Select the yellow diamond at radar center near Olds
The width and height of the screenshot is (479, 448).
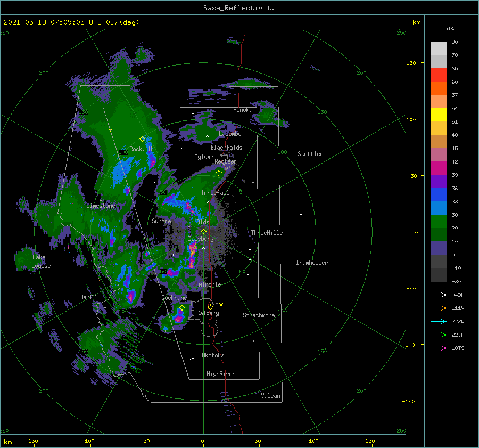pos(203,232)
